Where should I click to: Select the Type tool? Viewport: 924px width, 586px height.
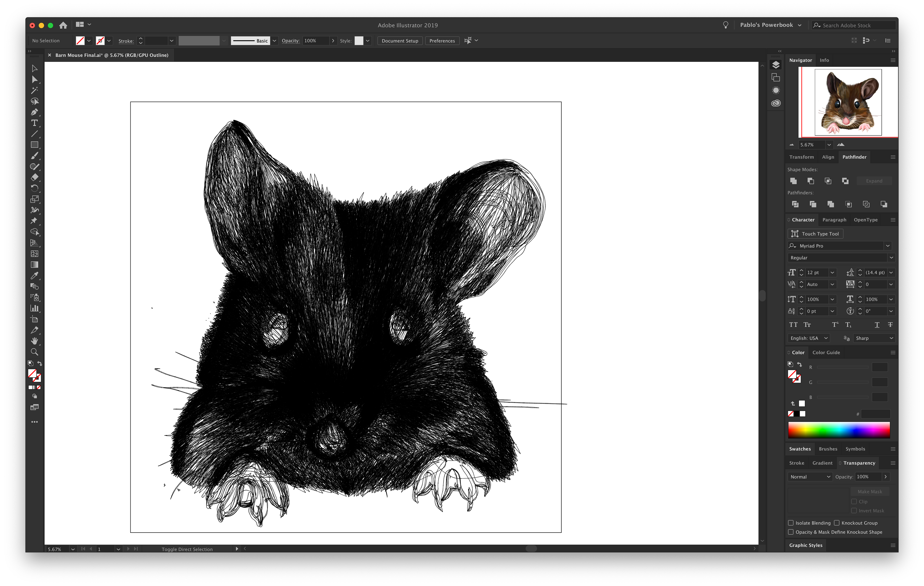click(x=34, y=123)
